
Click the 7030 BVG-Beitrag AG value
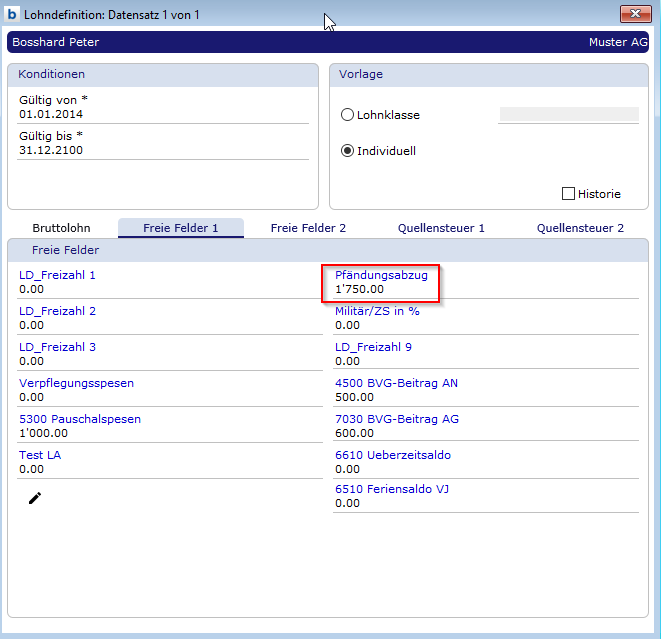tap(485, 434)
